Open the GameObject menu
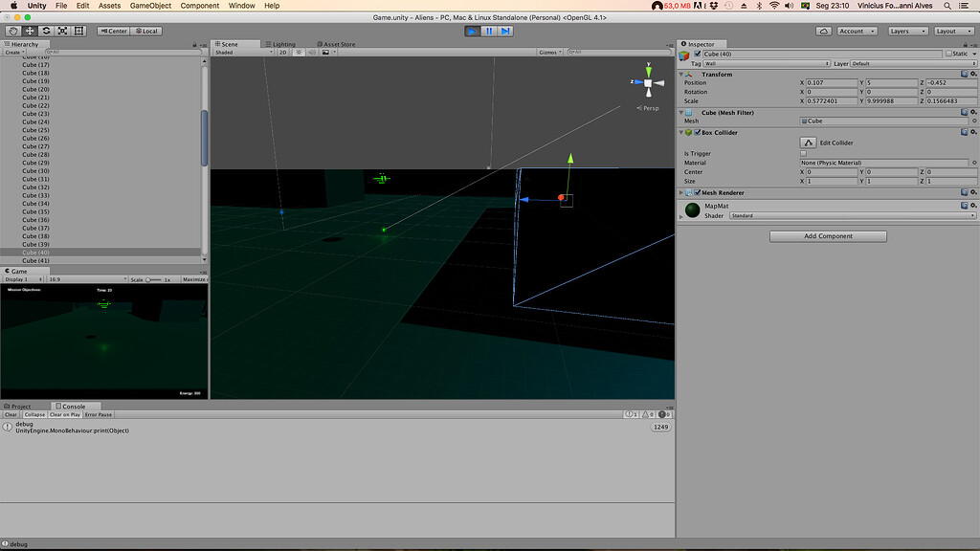Image resolution: width=980 pixels, height=551 pixels. pos(150,6)
